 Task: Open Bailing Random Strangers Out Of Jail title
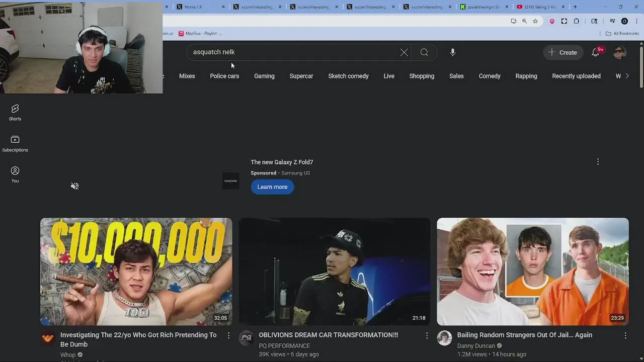[525, 335]
